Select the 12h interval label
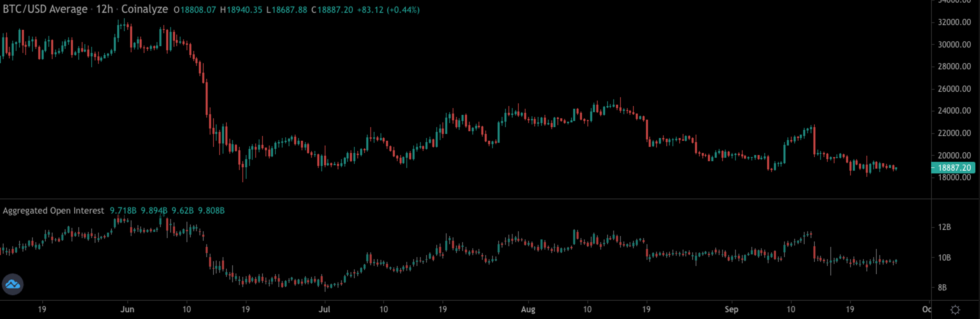Viewport: 980px width, 319px height. (x=104, y=9)
